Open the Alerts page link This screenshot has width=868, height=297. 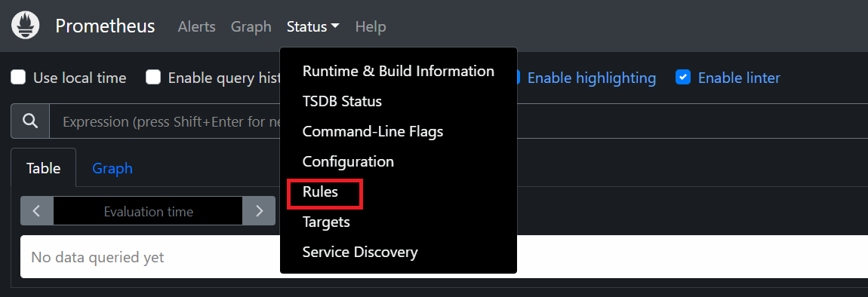[196, 26]
